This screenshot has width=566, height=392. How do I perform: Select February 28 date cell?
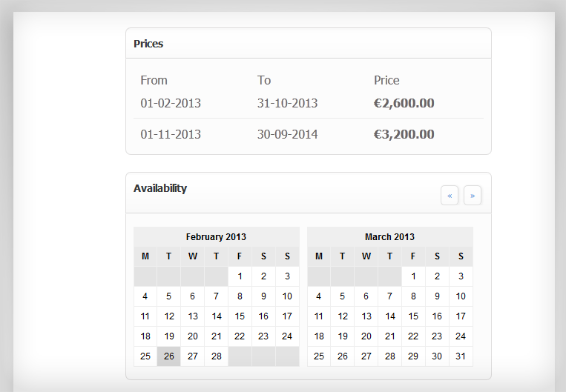coord(216,356)
